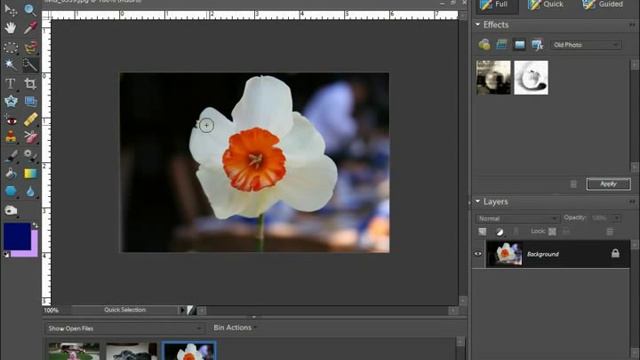Select the white apple effect thumbnail
This screenshot has height=360, width=640.
(531, 78)
